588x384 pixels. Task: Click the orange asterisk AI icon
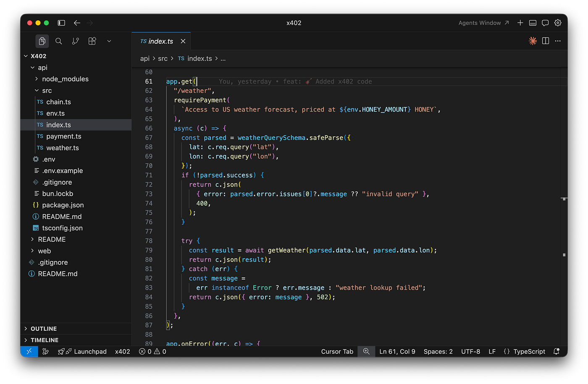coord(533,41)
